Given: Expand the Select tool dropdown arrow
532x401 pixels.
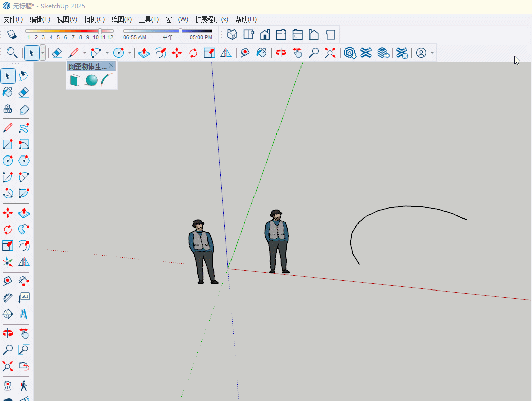Looking at the screenshot, I should [x=43, y=53].
